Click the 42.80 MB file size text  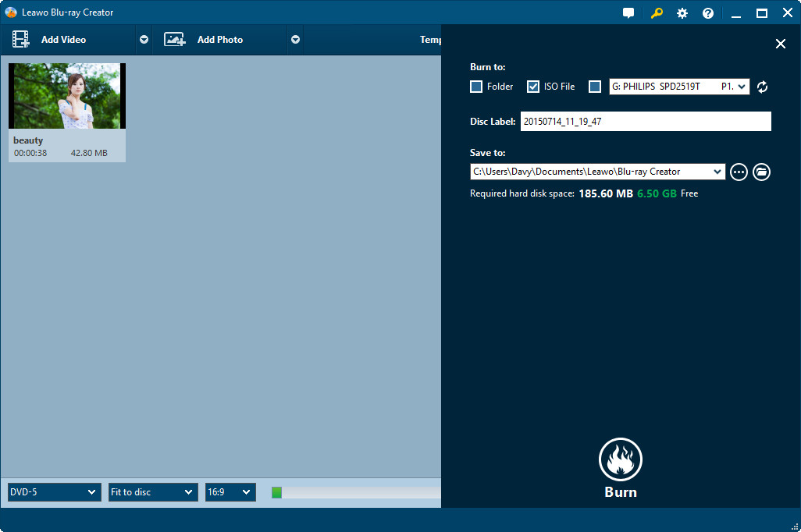[89, 153]
